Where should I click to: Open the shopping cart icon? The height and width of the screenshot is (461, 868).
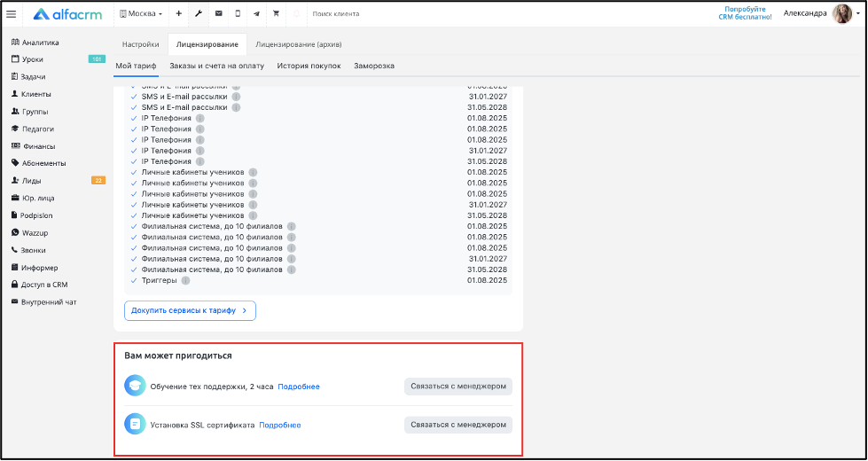coord(276,13)
